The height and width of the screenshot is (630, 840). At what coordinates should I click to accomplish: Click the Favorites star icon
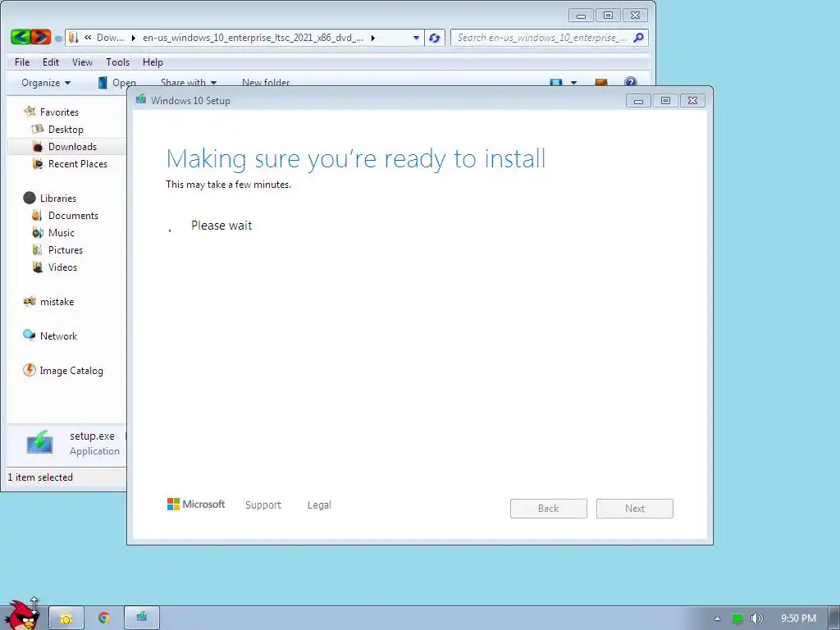coord(30,112)
